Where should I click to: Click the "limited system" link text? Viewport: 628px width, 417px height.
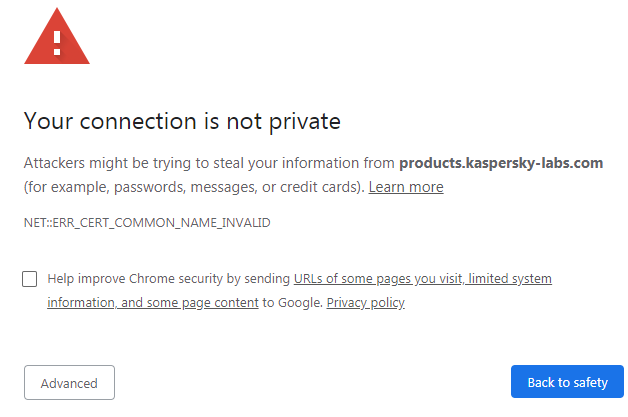pyautogui.click(x=510, y=279)
